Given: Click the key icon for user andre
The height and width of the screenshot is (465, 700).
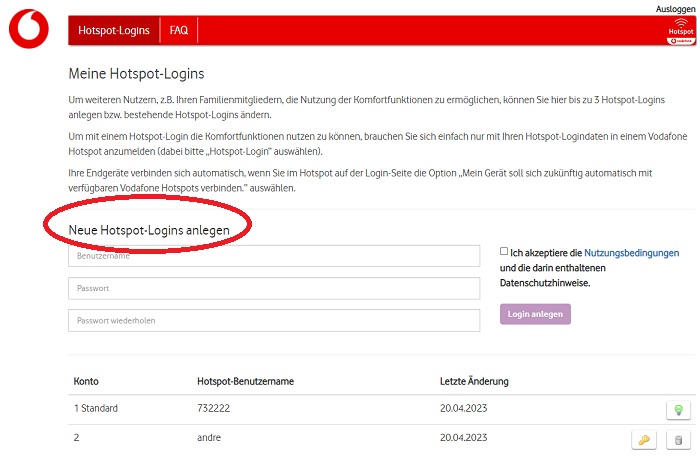Looking at the screenshot, I should [644, 440].
